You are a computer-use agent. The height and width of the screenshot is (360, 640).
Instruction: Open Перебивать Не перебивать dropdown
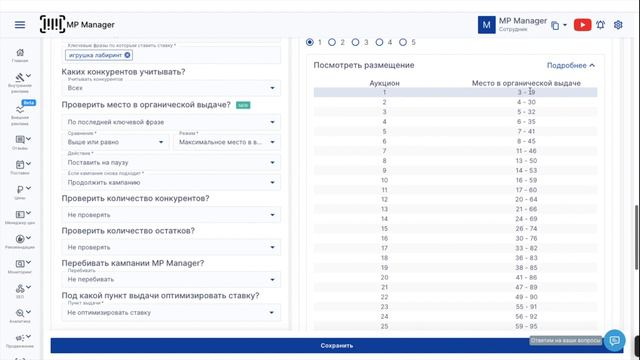[x=171, y=279]
